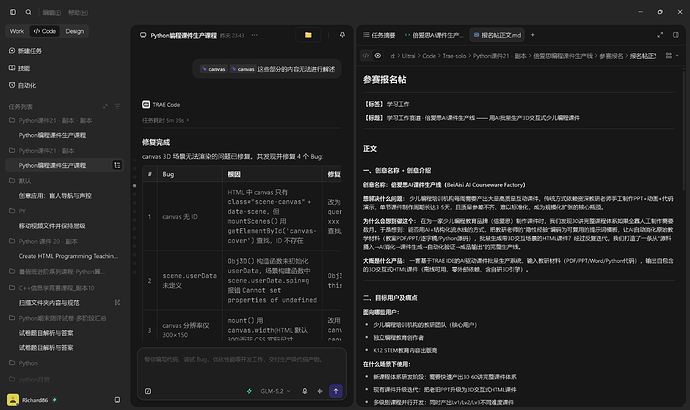Viewport: 690px width, 410px height.
Task: Click the notification bell icon
Action: coord(342,35)
